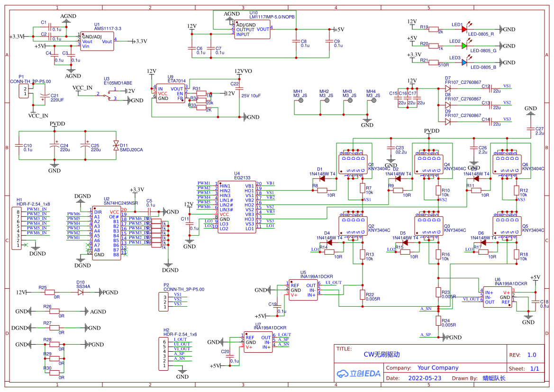Screen dimensions: 554x392
Task: Click the 'Your Company' company text
Action: pyautogui.click(x=438, y=368)
